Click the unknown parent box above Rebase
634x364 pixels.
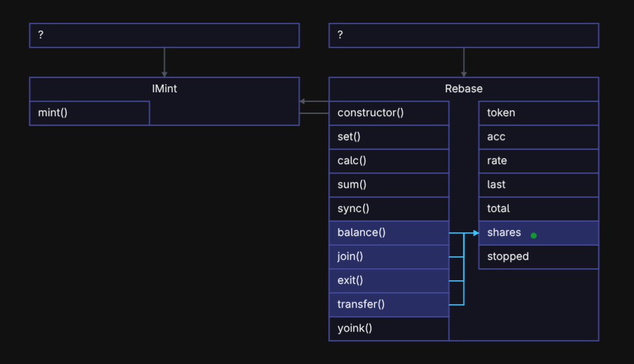pyautogui.click(x=463, y=35)
